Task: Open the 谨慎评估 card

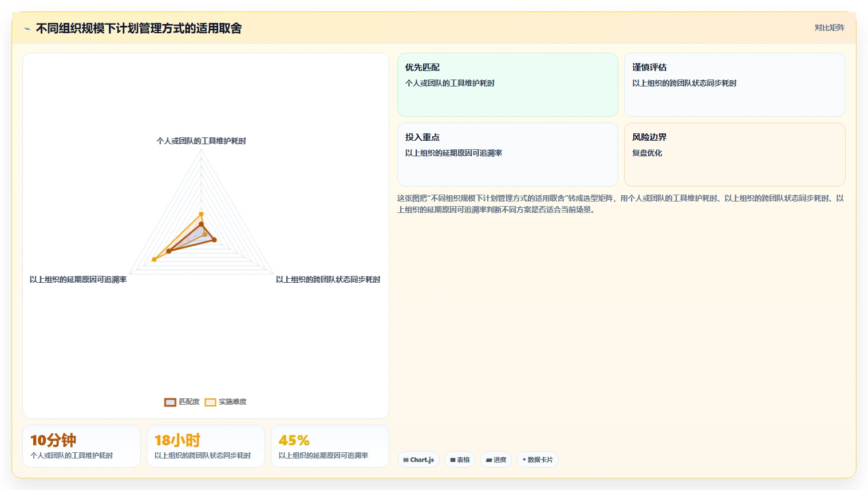Action: point(735,85)
